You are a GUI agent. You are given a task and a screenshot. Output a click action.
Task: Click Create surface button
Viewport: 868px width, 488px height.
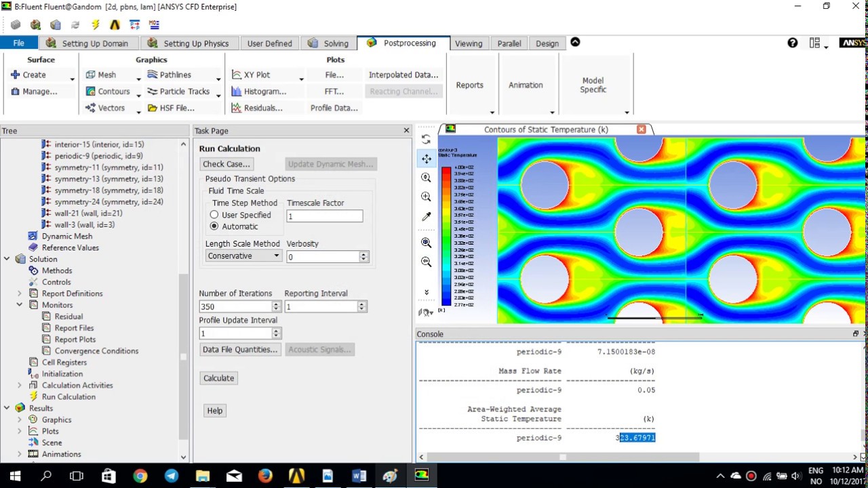point(28,75)
